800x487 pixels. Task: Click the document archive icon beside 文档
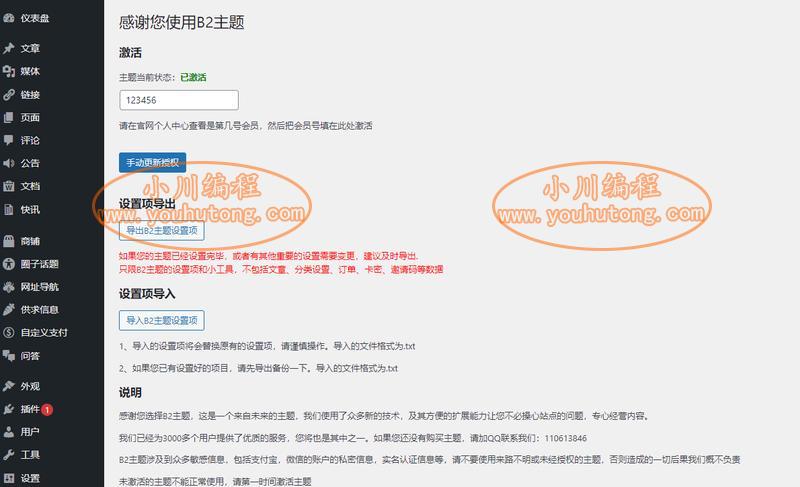tap(8, 186)
